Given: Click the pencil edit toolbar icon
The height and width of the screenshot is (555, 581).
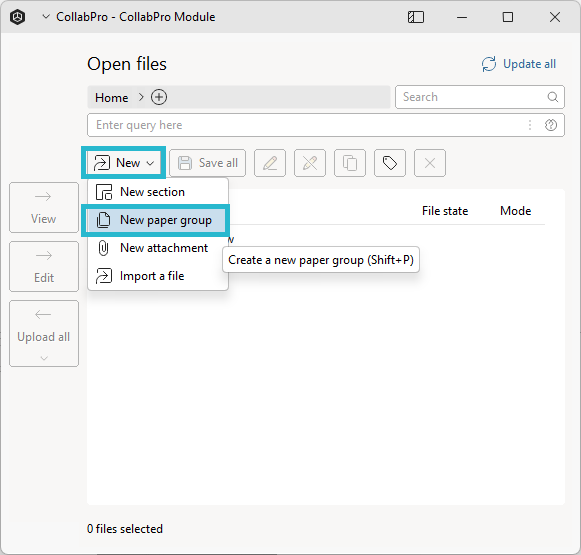Looking at the screenshot, I should (270, 163).
